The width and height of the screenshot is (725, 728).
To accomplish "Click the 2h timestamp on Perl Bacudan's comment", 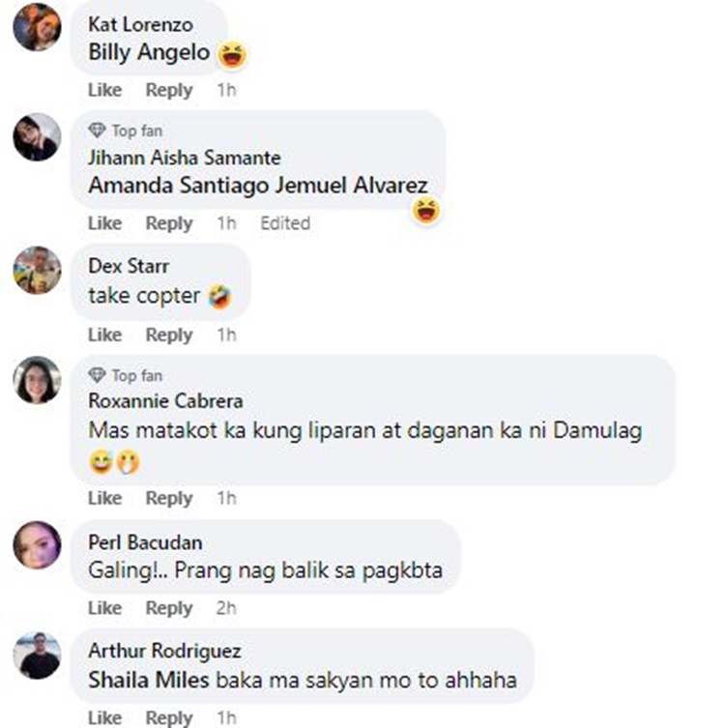I will click(226, 608).
